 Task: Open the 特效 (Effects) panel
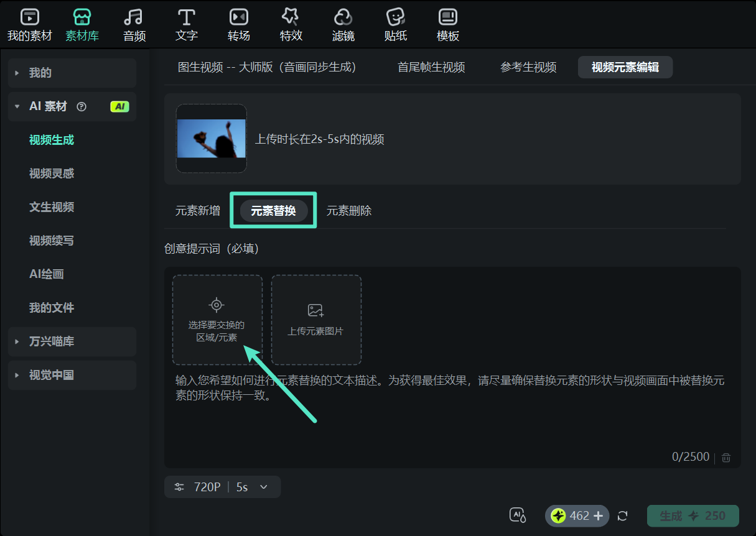[291, 23]
